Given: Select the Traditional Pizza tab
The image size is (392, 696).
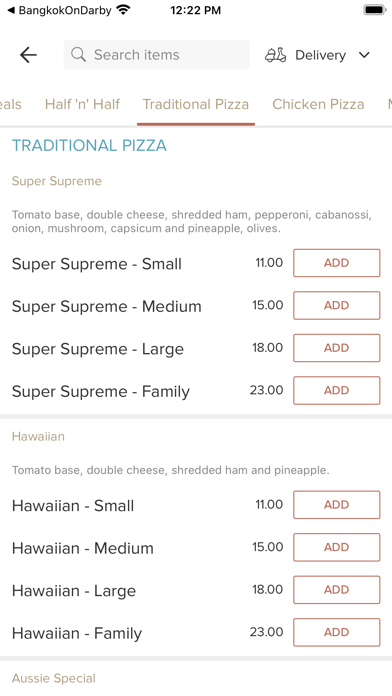Looking at the screenshot, I should (196, 104).
